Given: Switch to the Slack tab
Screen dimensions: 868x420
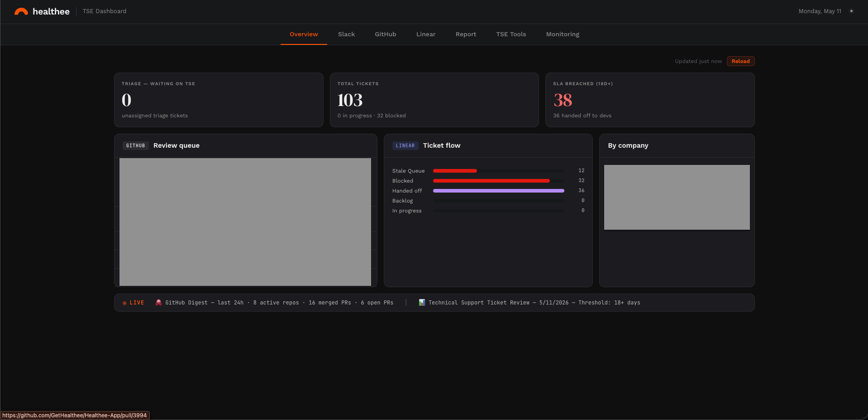Looking at the screenshot, I should tap(346, 34).
